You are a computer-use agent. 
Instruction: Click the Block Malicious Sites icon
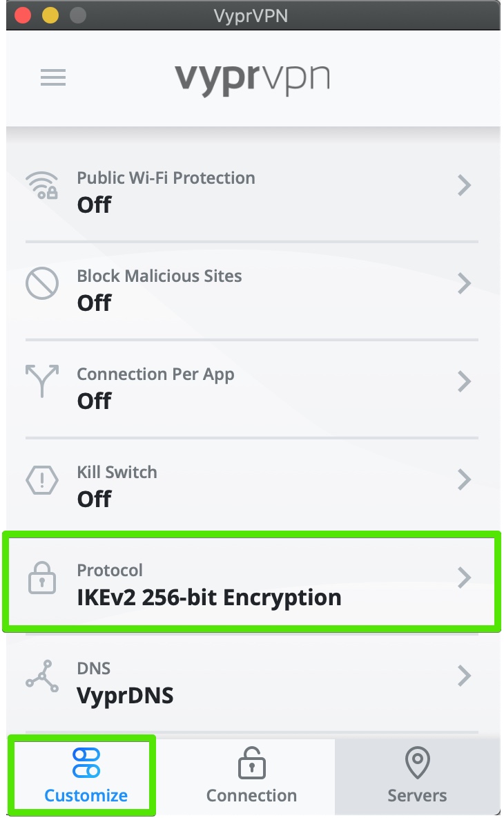(42, 283)
